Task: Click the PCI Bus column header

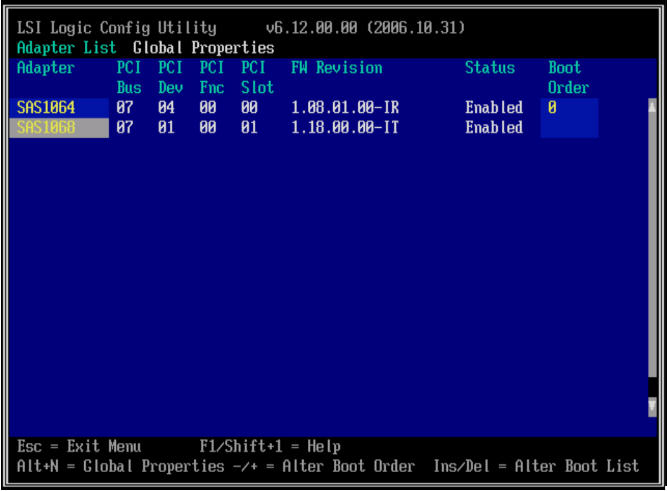Action: [x=129, y=78]
